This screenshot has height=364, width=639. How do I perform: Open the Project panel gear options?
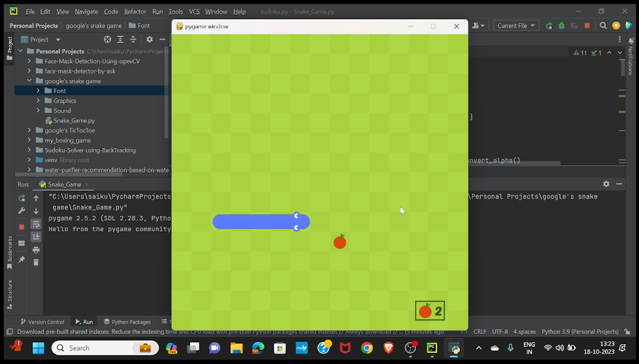point(149,40)
